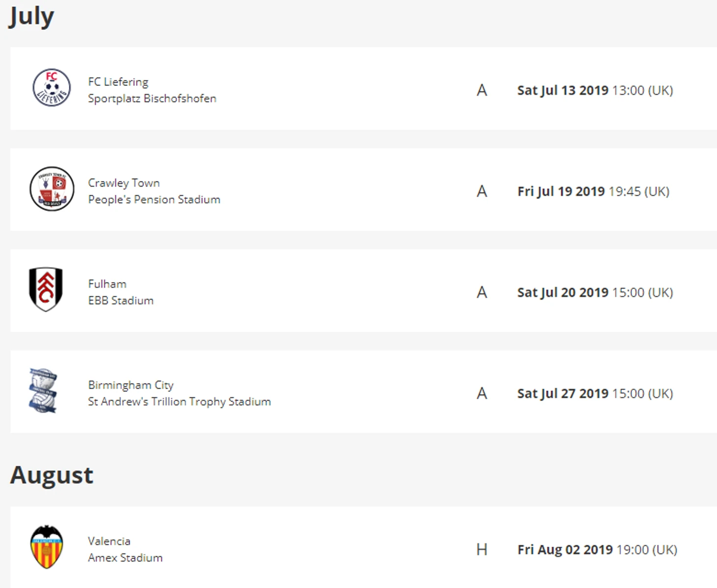The width and height of the screenshot is (717, 588).
Task: Open the Crawley Town fixture link
Action: pos(124,183)
